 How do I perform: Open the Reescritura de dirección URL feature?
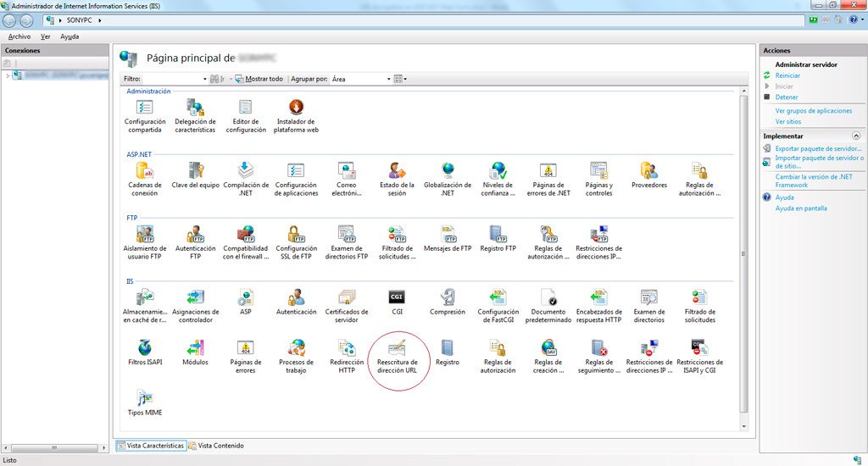tap(397, 348)
